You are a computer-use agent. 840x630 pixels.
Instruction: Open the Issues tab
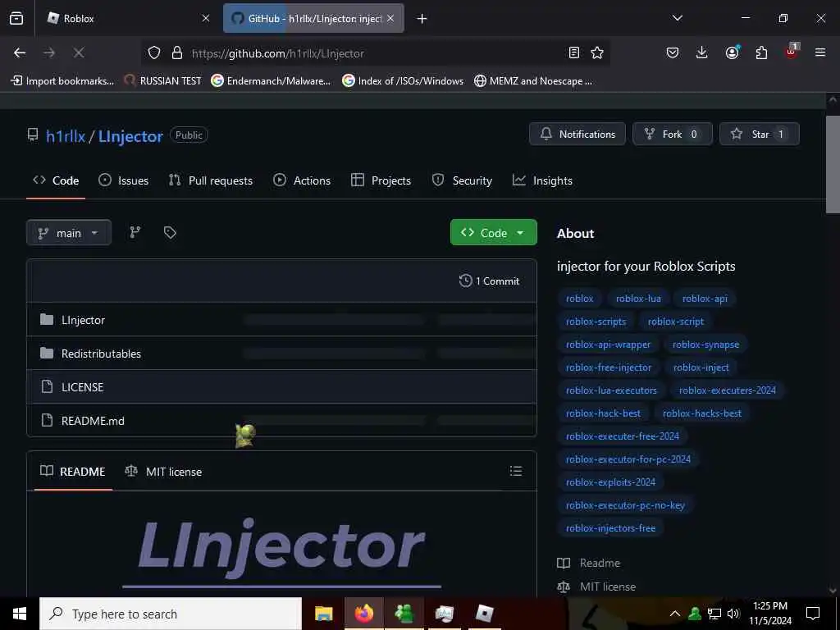coord(124,180)
